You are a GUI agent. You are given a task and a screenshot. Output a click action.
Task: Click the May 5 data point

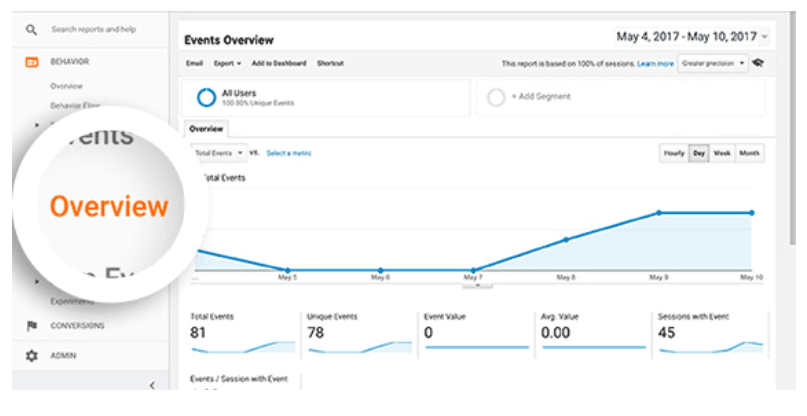[x=288, y=270]
